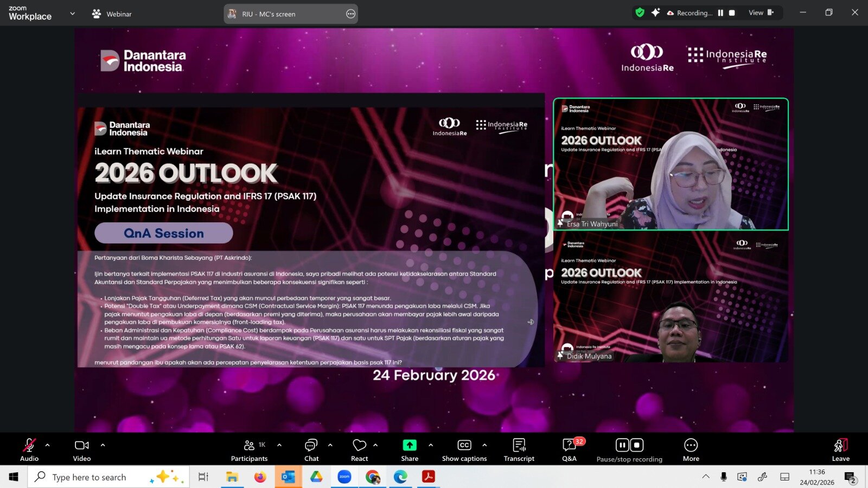
Task: Open the View menu
Action: (x=756, y=12)
